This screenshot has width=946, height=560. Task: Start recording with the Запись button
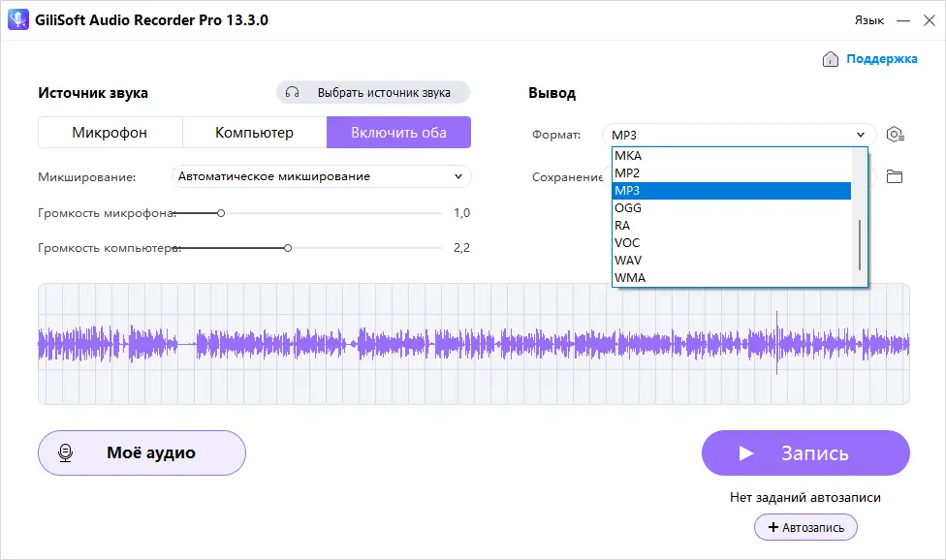pyautogui.click(x=805, y=452)
